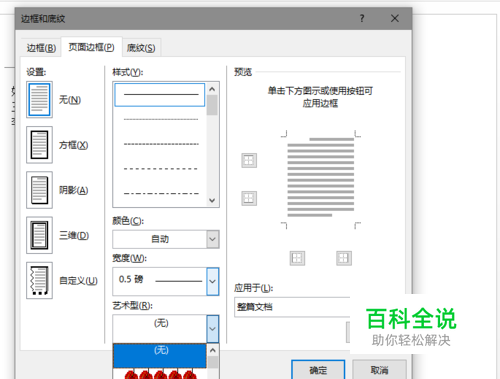Select the long dashed line style

161,169
